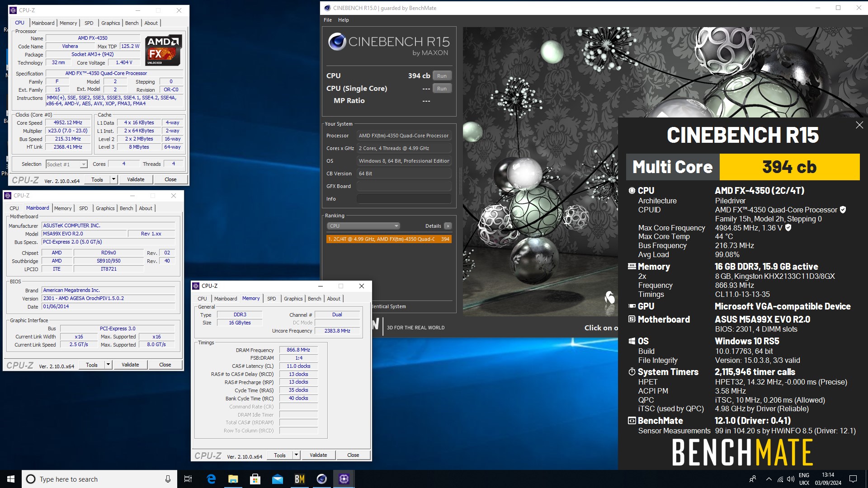
Task: Click the Motherboard icon in BenchMate panel
Action: coord(632,319)
